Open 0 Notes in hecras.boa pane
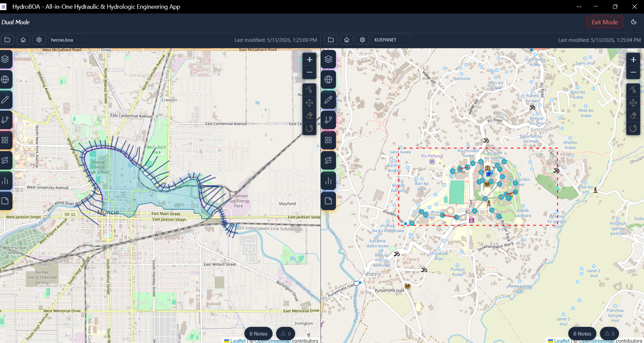 pyautogui.click(x=258, y=334)
